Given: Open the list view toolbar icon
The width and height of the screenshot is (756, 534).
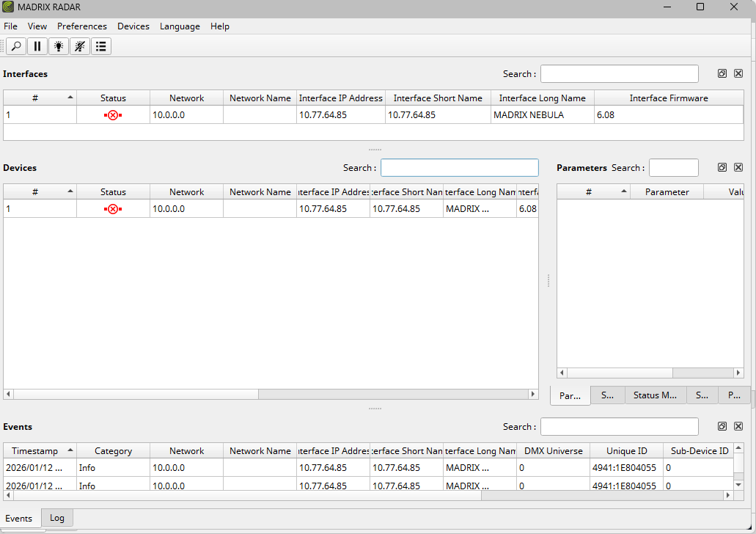Looking at the screenshot, I should (101, 46).
